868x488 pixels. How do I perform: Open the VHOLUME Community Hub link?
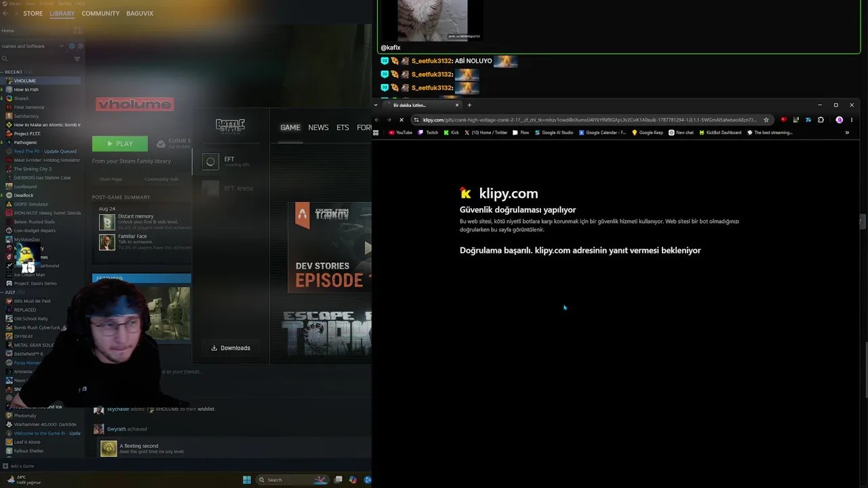tap(161, 179)
